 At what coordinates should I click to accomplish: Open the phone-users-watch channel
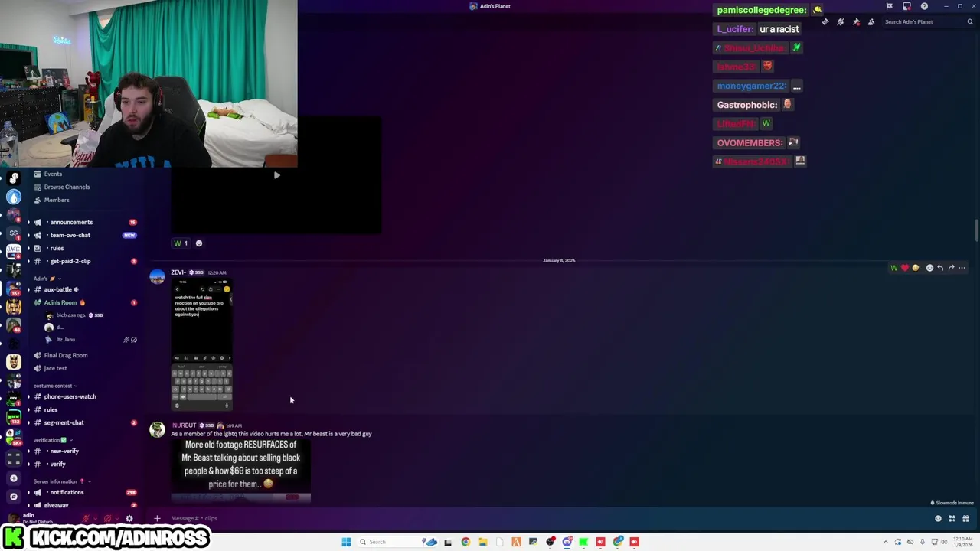coord(70,396)
